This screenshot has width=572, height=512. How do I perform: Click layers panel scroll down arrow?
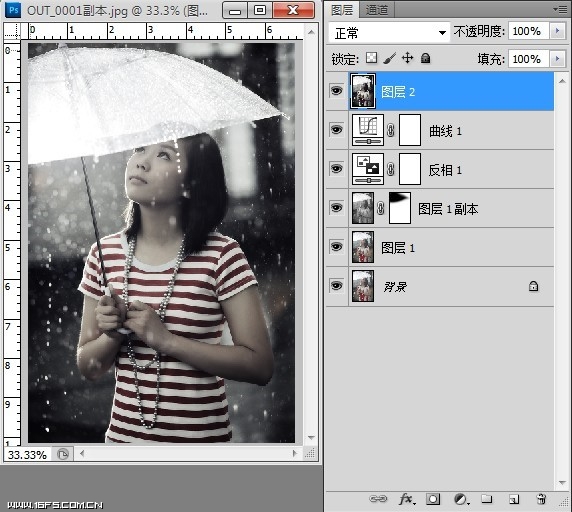(562, 482)
